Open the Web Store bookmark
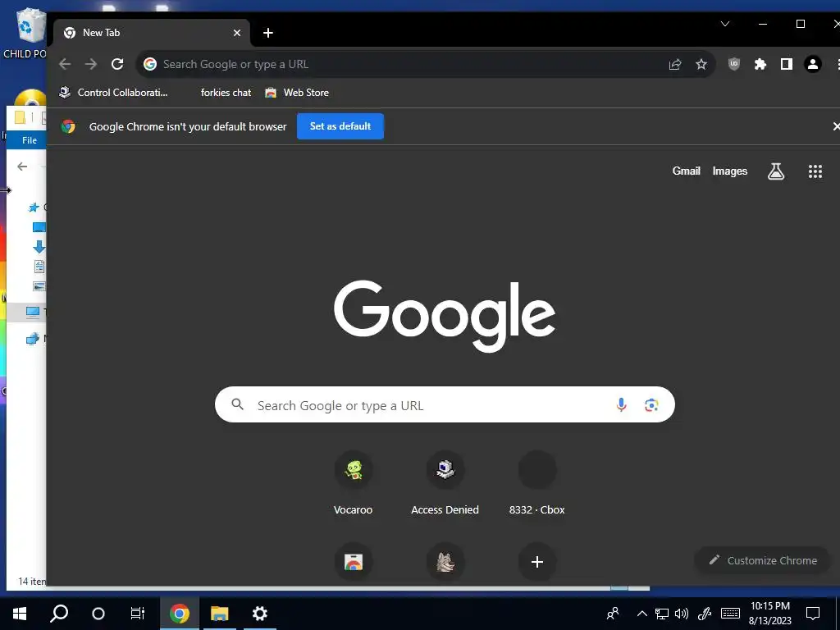Image resolution: width=840 pixels, height=630 pixels. pyautogui.click(x=297, y=93)
